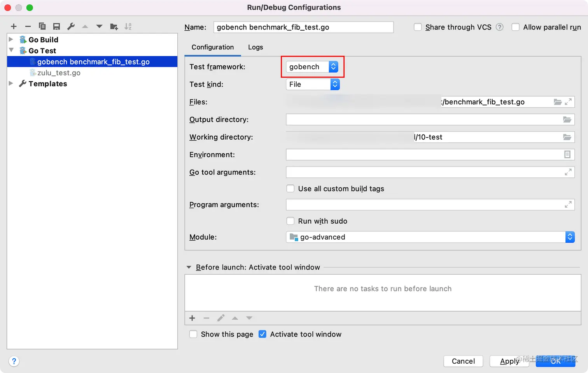Open the help question mark button
The image size is (588, 373).
pyautogui.click(x=14, y=361)
